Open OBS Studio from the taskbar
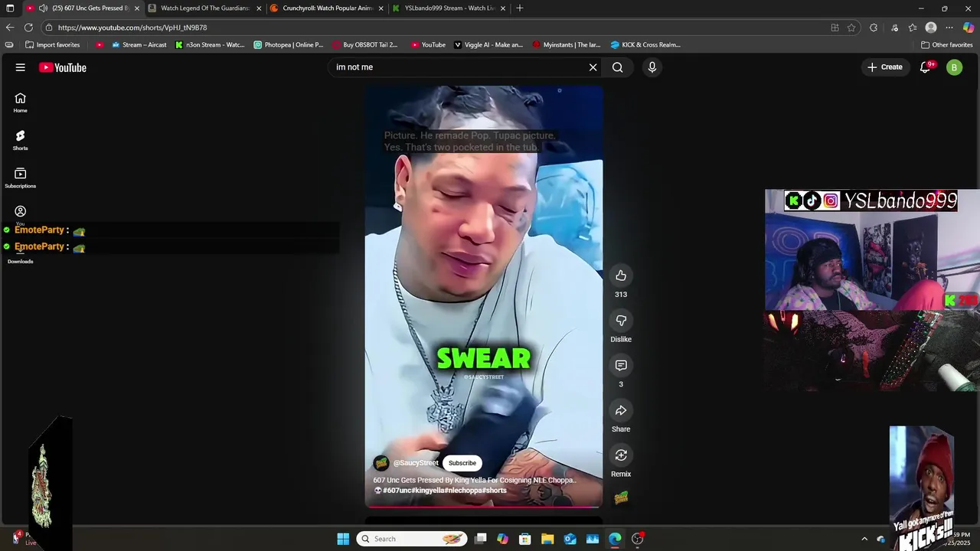Viewport: 980px width, 551px height. [637, 539]
